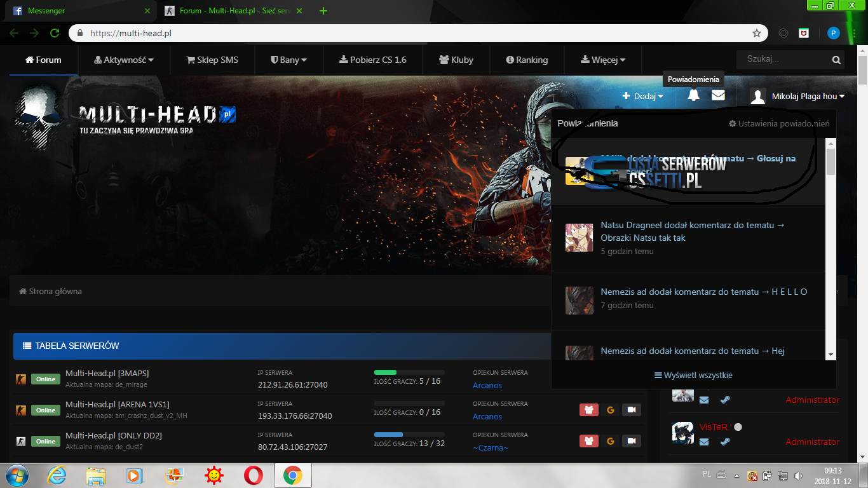Open the messages envelope icon in header
Viewport: 868px width, 488px height.
point(718,95)
